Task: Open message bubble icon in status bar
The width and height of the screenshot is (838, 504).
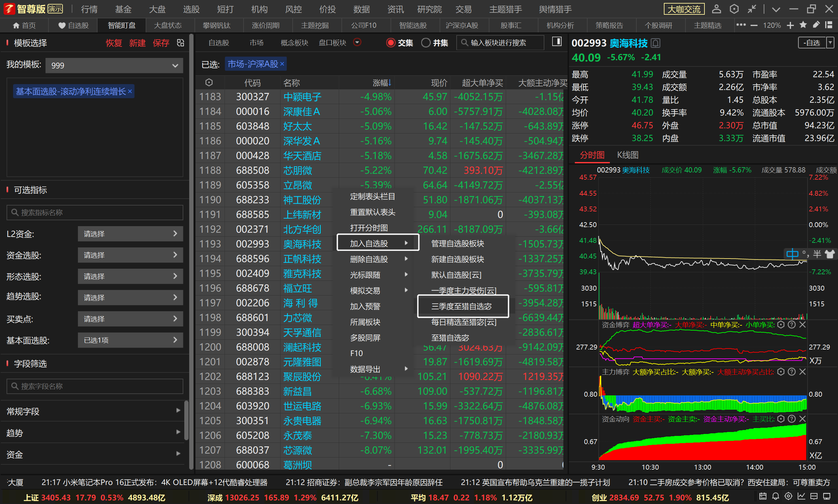Action: (x=814, y=496)
